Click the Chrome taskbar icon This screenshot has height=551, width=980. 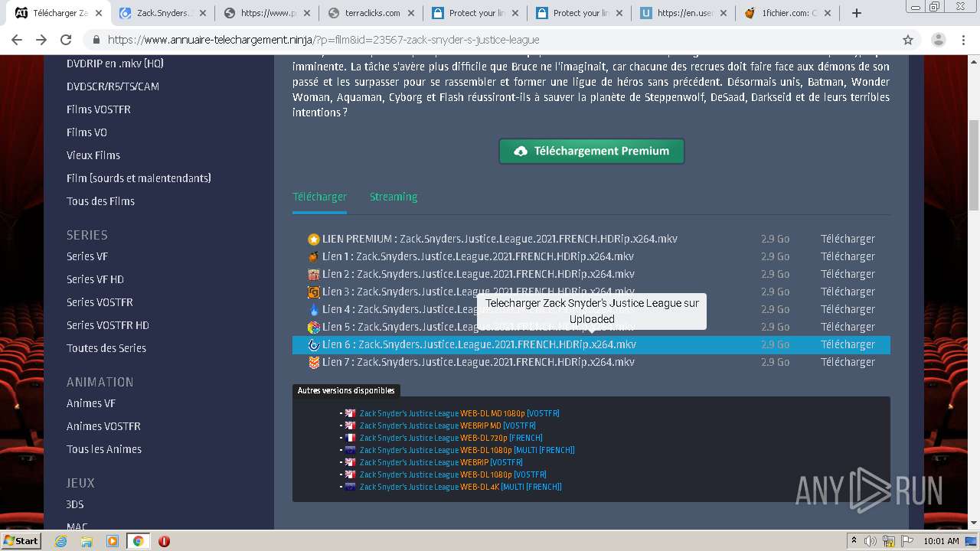[x=138, y=541]
